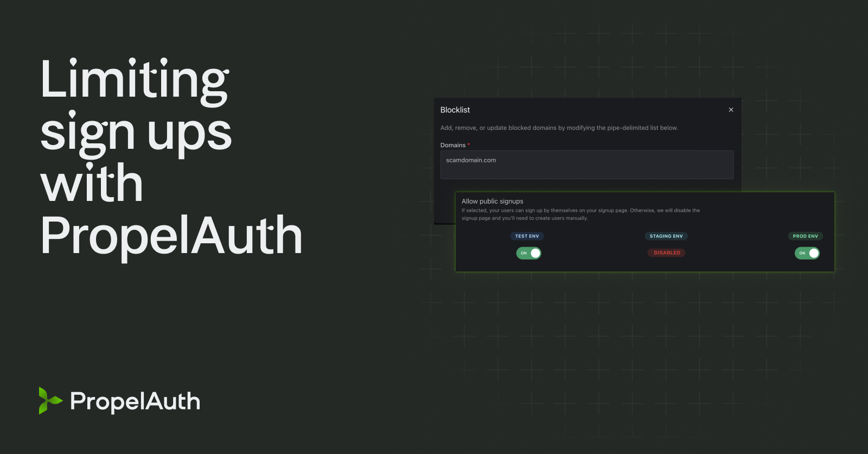Click the Domains field label
868x454 pixels.
[x=453, y=145]
